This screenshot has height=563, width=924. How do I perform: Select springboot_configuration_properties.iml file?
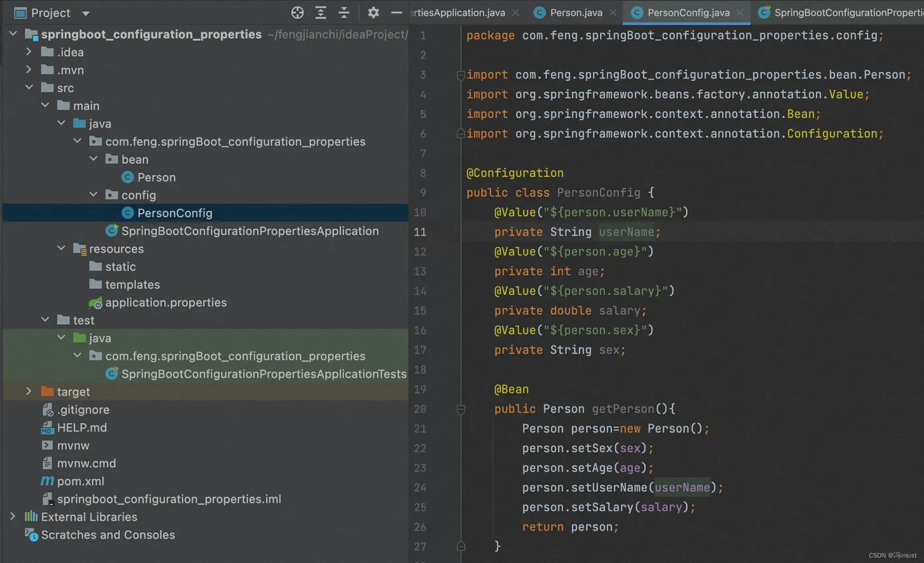tap(169, 498)
